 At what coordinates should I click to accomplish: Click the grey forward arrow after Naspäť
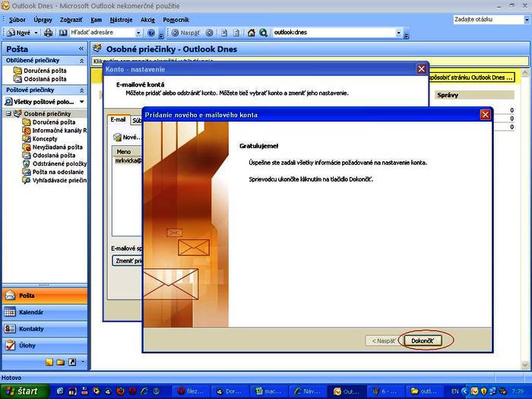coord(210,33)
